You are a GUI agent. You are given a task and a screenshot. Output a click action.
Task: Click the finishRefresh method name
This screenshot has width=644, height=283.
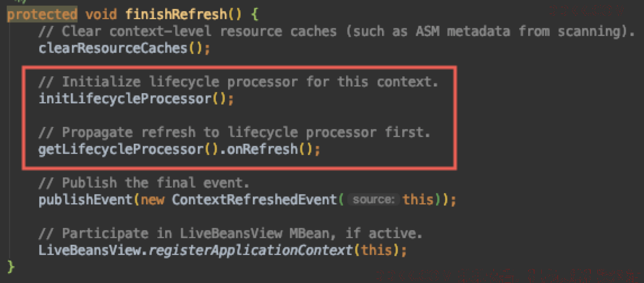(x=176, y=15)
